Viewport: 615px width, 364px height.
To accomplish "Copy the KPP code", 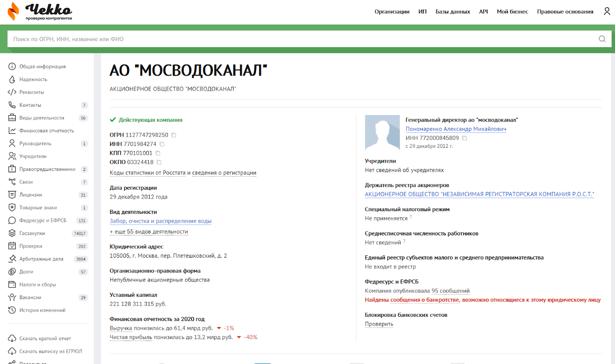I will (158, 153).
